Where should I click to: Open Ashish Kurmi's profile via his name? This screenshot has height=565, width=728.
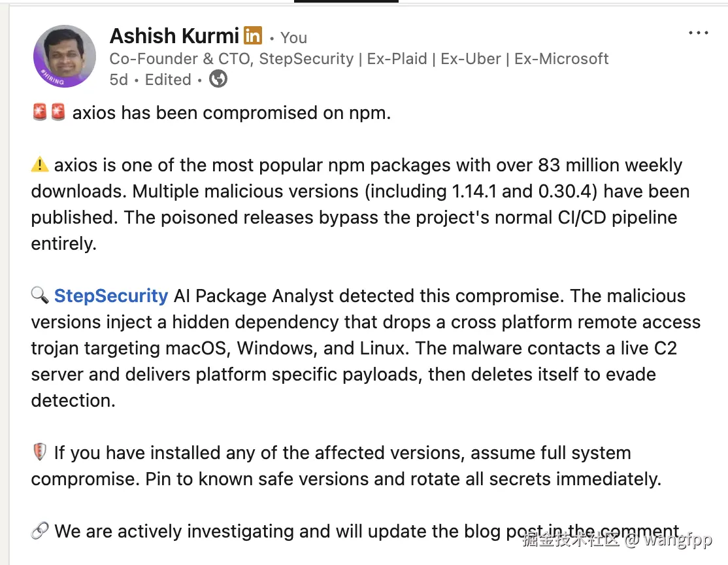click(x=174, y=36)
